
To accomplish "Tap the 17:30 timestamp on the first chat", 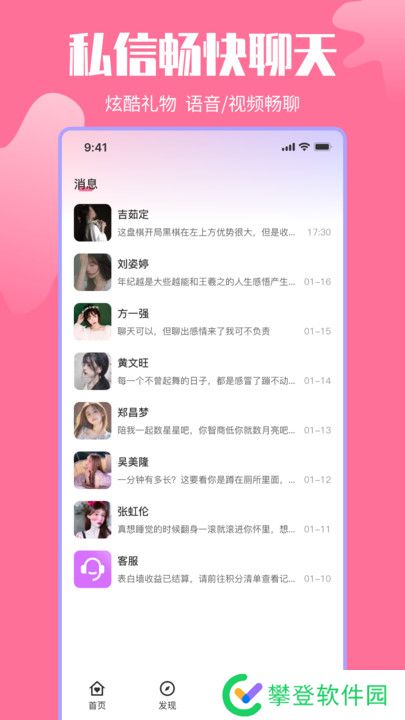I will [319, 232].
